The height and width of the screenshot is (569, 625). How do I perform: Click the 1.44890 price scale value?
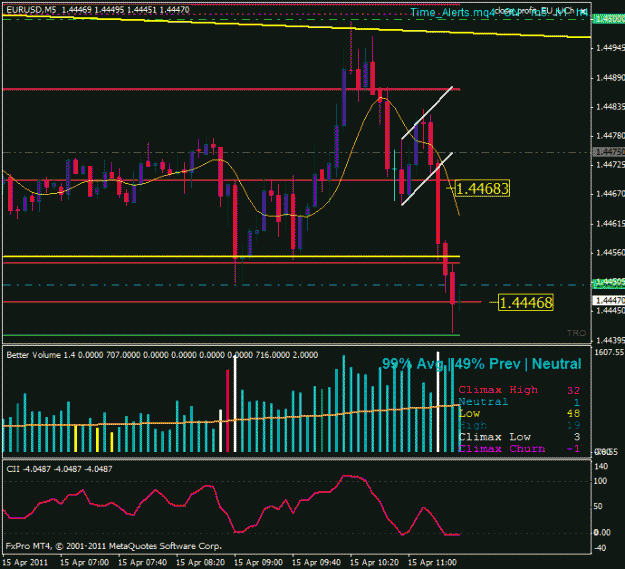(610, 78)
